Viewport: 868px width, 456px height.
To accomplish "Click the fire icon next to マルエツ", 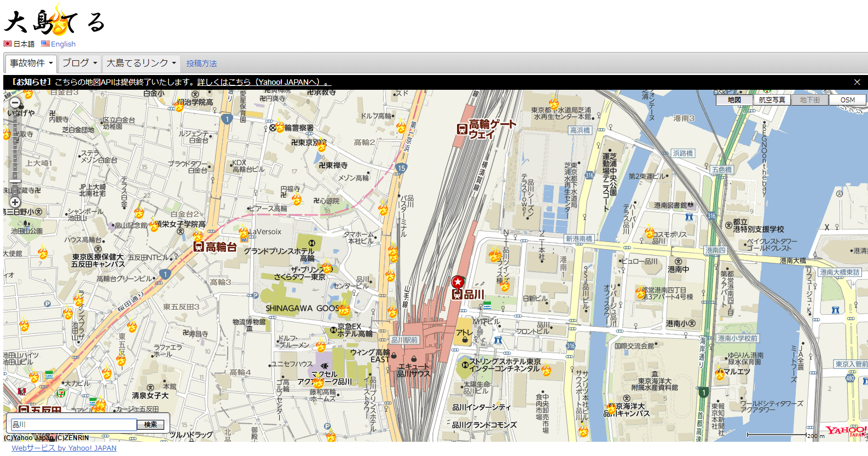I will 720,373.
